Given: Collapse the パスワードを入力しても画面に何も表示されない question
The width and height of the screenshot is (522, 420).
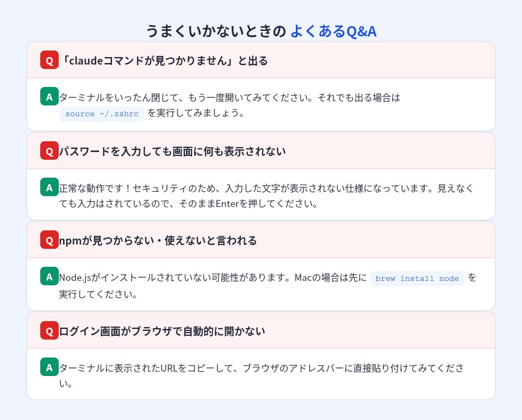Looking at the screenshot, I should (174, 151).
